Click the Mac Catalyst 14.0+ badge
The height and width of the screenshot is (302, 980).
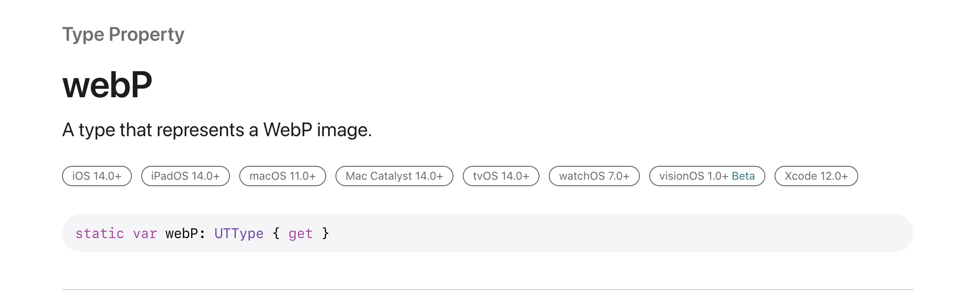394,176
